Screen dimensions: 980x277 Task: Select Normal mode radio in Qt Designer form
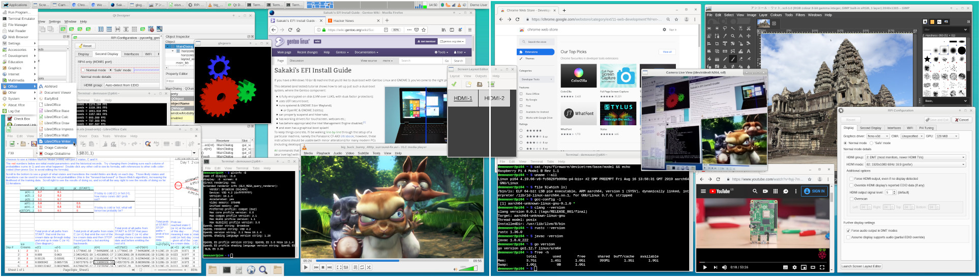coord(83,70)
